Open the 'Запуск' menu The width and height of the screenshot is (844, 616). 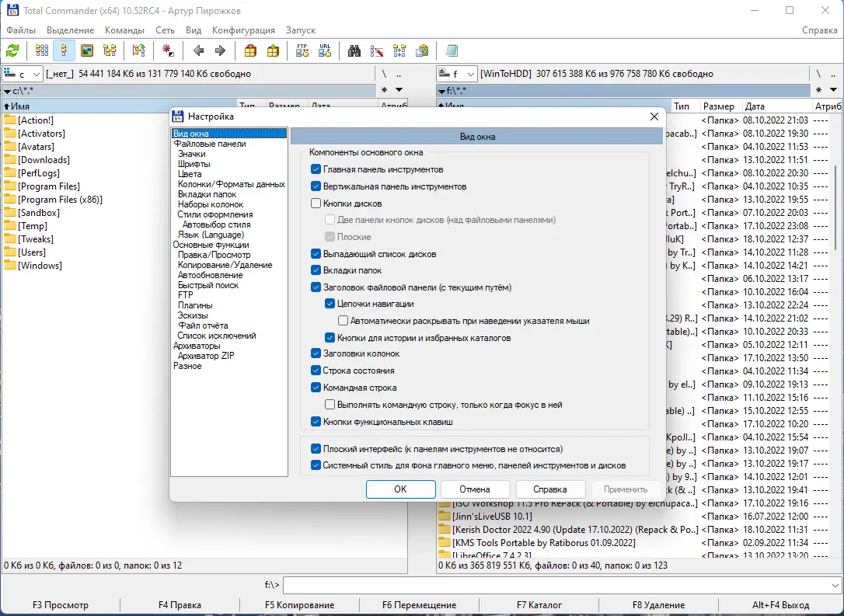tap(301, 30)
